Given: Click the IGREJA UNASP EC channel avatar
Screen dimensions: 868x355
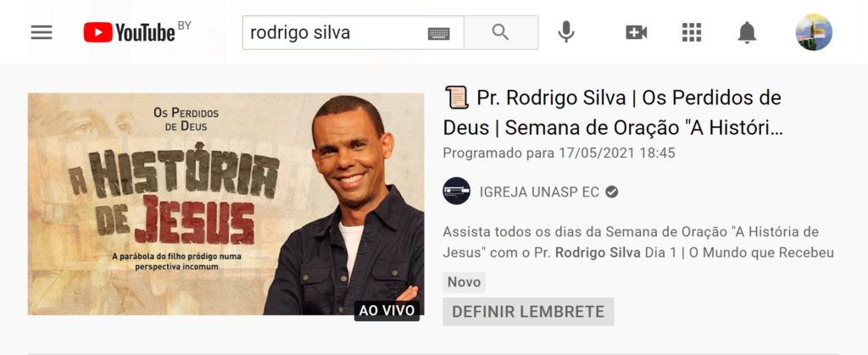Looking at the screenshot, I should (x=457, y=191).
